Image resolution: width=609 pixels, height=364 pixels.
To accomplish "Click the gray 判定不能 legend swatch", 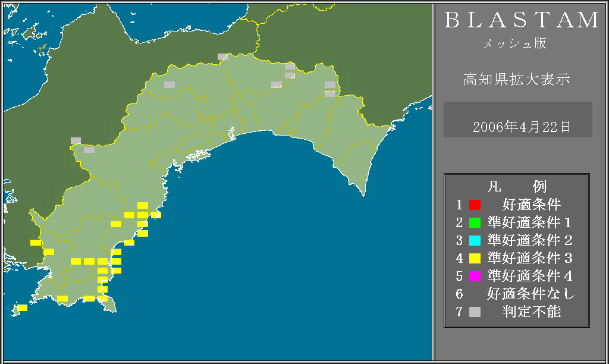I will click(475, 312).
